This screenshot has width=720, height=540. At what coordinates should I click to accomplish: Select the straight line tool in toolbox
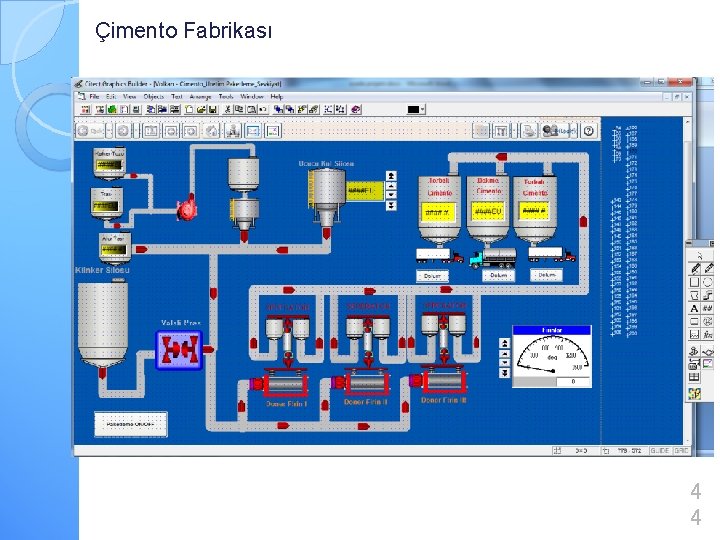tap(708, 269)
